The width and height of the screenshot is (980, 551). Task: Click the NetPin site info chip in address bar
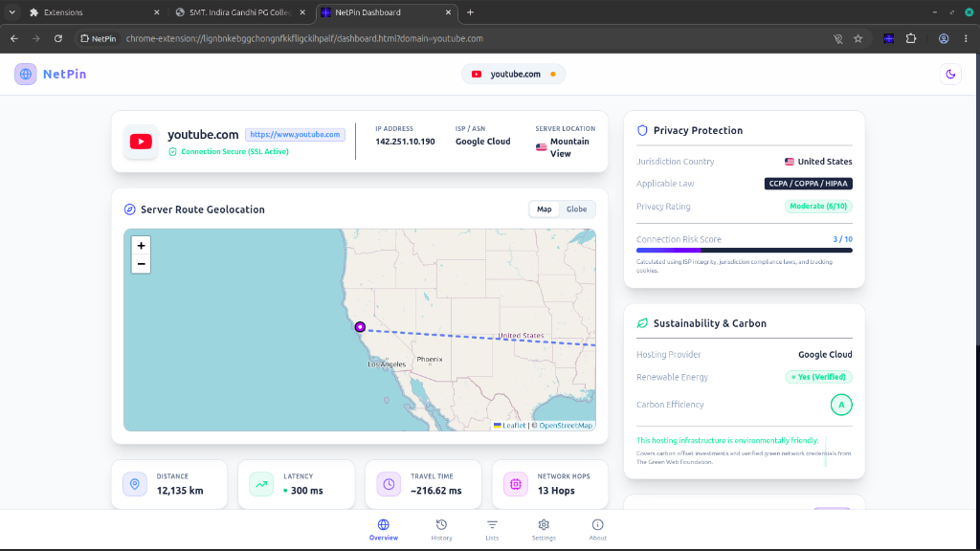pos(99,38)
